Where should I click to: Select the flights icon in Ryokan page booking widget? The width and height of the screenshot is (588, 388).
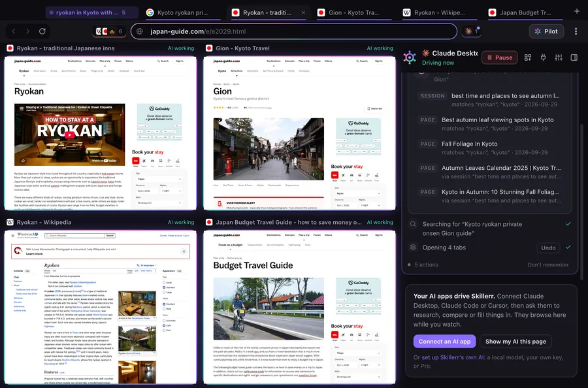point(144,161)
